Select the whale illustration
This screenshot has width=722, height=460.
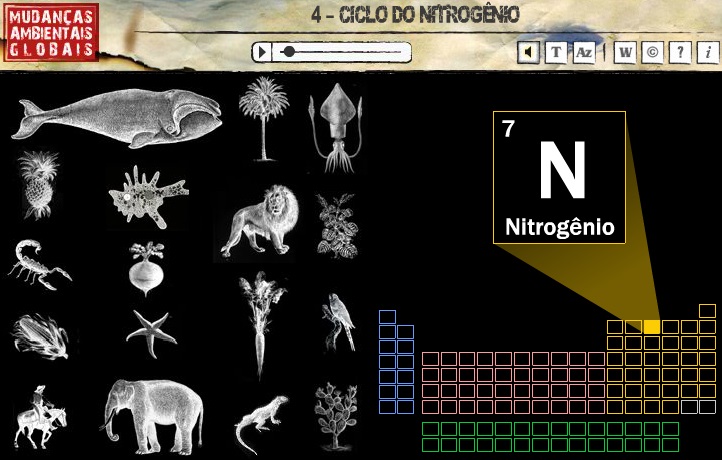tap(117, 116)
